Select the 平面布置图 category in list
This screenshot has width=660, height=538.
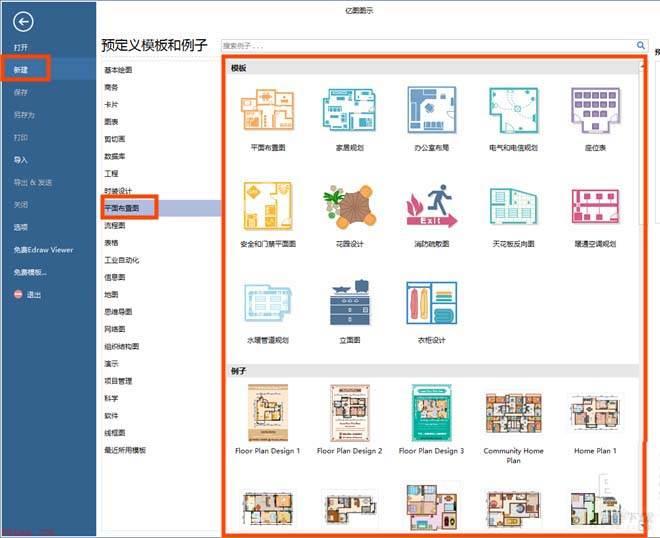122,208
